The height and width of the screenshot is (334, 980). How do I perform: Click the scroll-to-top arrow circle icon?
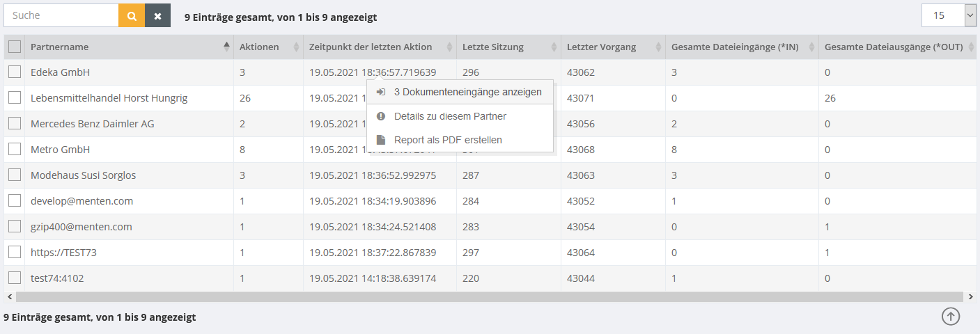(951, 316)
